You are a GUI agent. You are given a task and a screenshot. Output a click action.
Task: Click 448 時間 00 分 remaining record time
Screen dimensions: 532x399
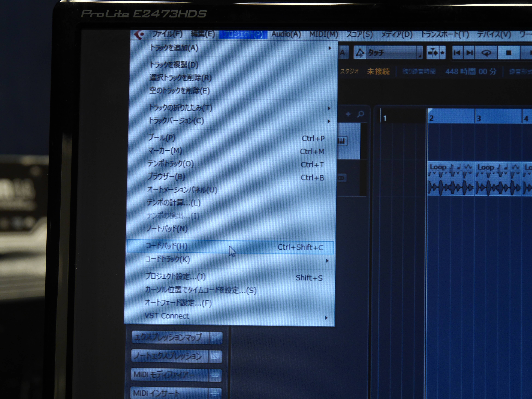471,72
